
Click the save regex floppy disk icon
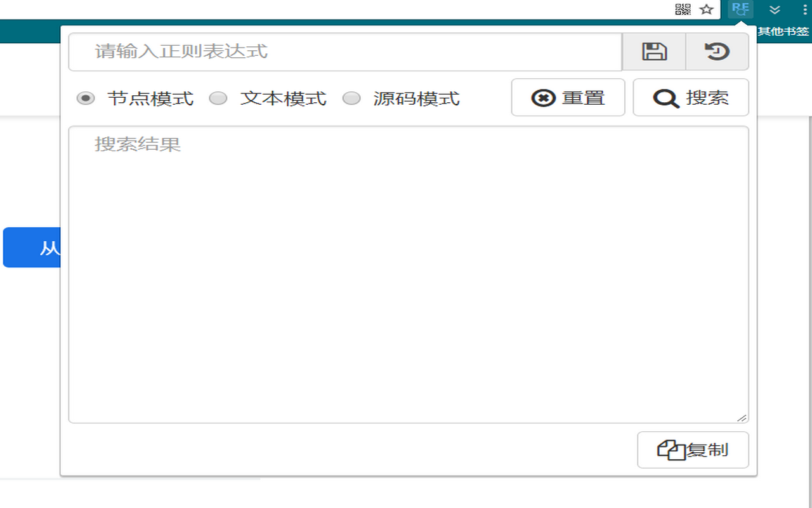[654, 51]
